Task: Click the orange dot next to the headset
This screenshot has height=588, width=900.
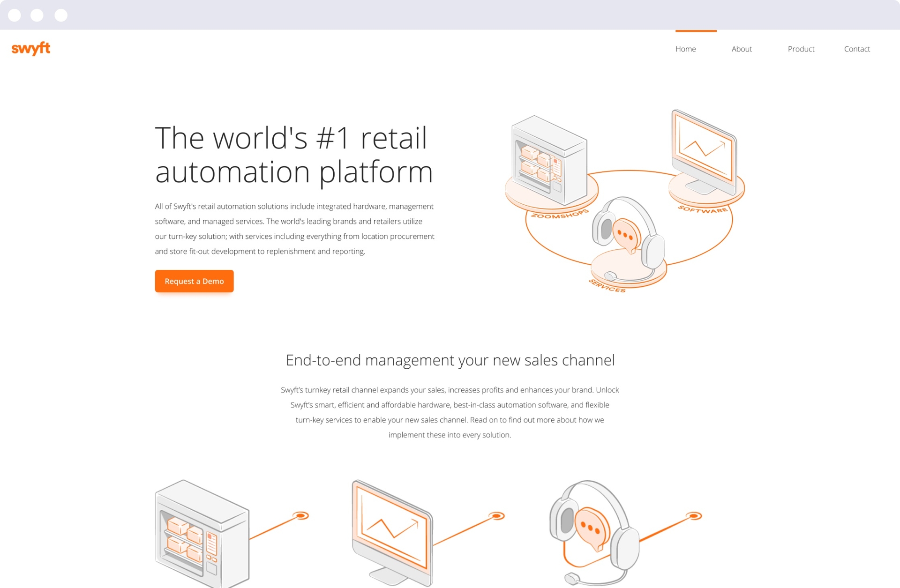Action: [693, 515]
